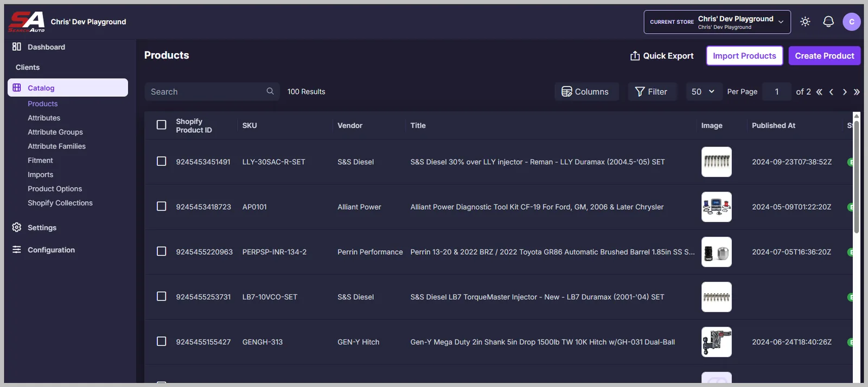This screenshot has width=868, height=387.
Task: Open the Columns chooser
Action: (x=586, y=92)
